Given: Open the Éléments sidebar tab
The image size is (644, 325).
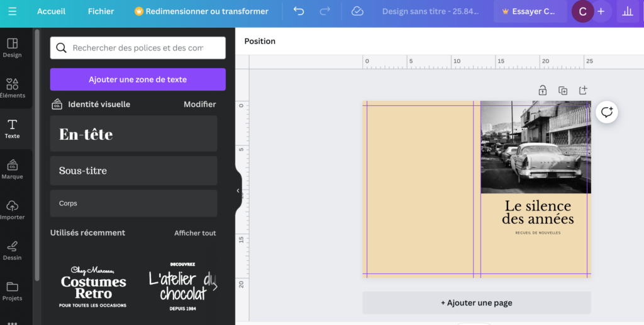Looking at the screenshot, I should pos(13,88).
